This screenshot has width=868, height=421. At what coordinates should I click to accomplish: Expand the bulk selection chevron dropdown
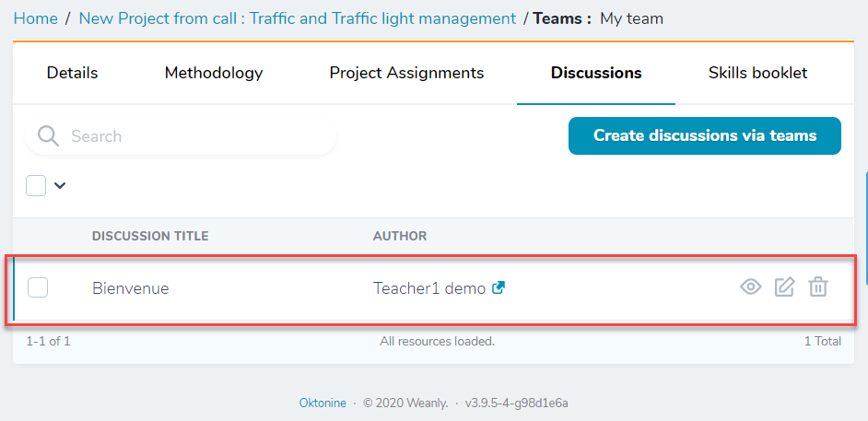(60, 186)
